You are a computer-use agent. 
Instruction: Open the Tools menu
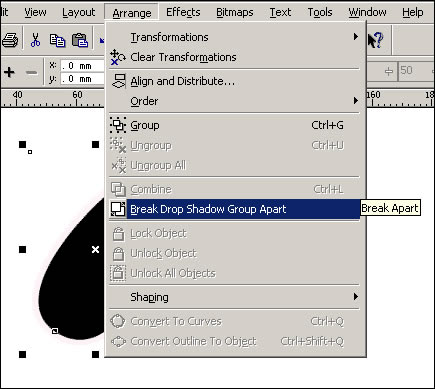320,12
